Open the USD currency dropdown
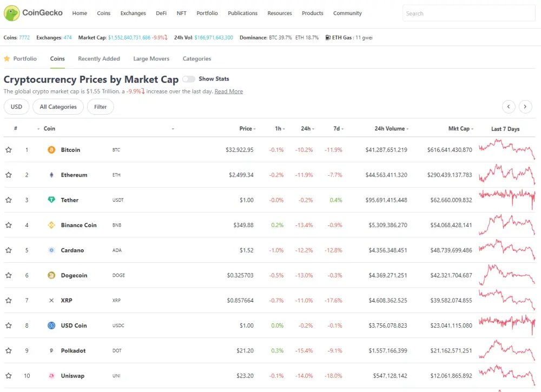 click(16, 107)
